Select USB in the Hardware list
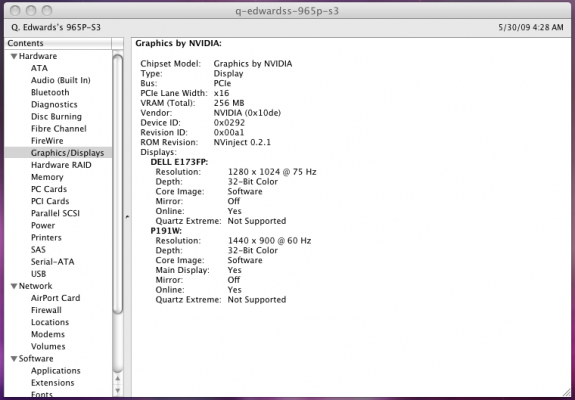The height and width of the screenshot is (400, 575). (39, 274)
